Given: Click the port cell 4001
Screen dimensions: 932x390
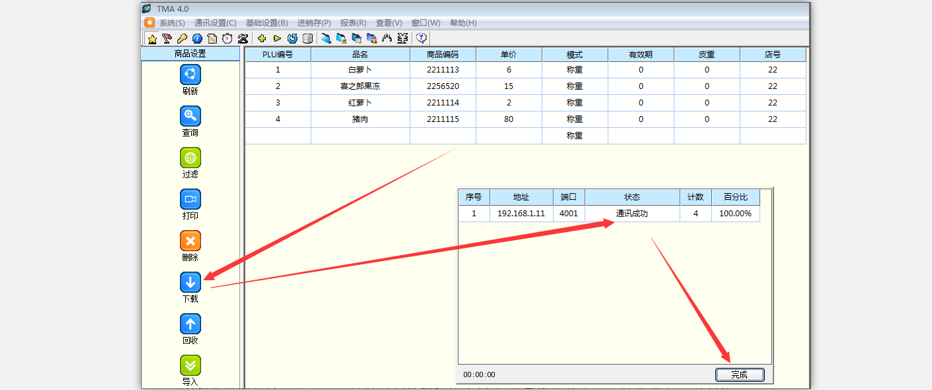Looking at the screenshot, I should [569, 213].
